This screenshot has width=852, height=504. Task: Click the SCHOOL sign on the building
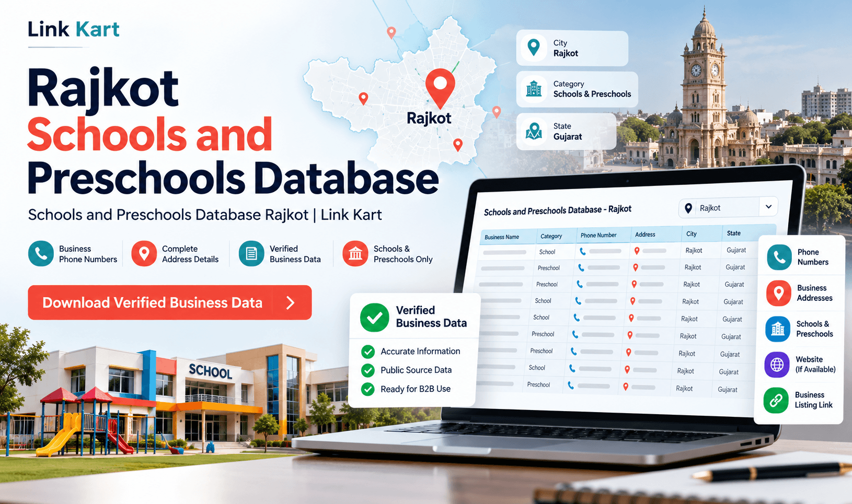click(x=211, y=371)
